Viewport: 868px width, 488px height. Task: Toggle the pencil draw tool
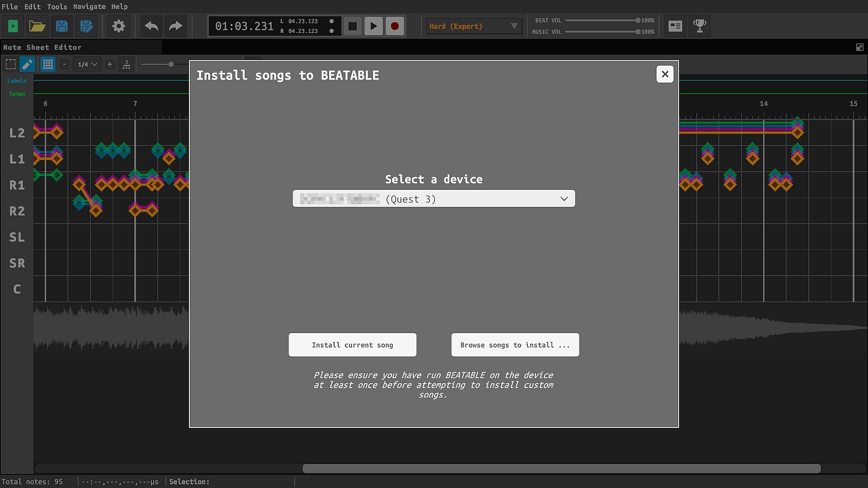point(27,65)
